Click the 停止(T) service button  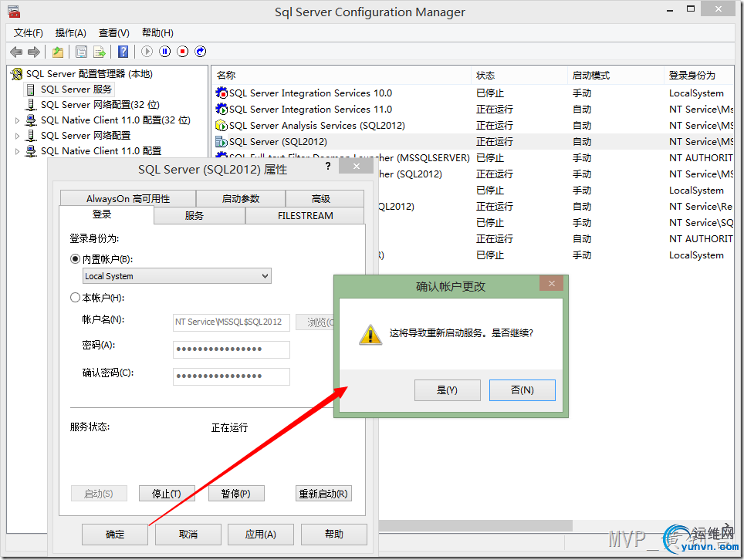(x=167, y=494)
